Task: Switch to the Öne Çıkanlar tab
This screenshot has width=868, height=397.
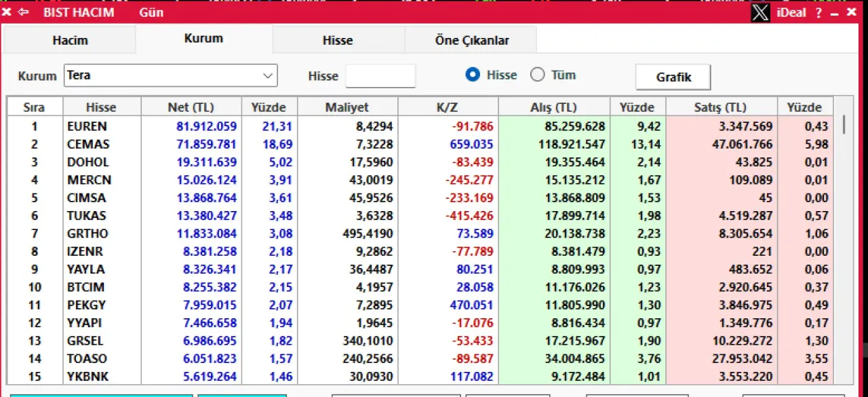Action: pyautogui.click(x=471, y=40)
